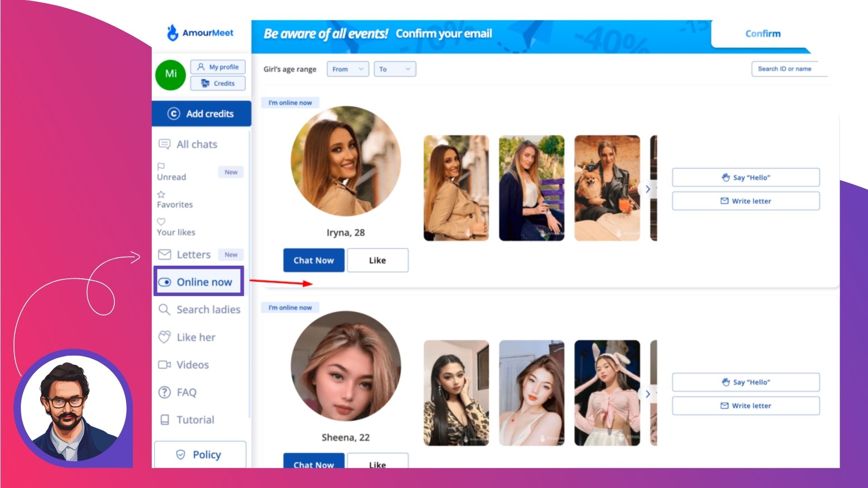Click the Confirm your email banner
Viewport: 868px width, 488px height.
443,34
